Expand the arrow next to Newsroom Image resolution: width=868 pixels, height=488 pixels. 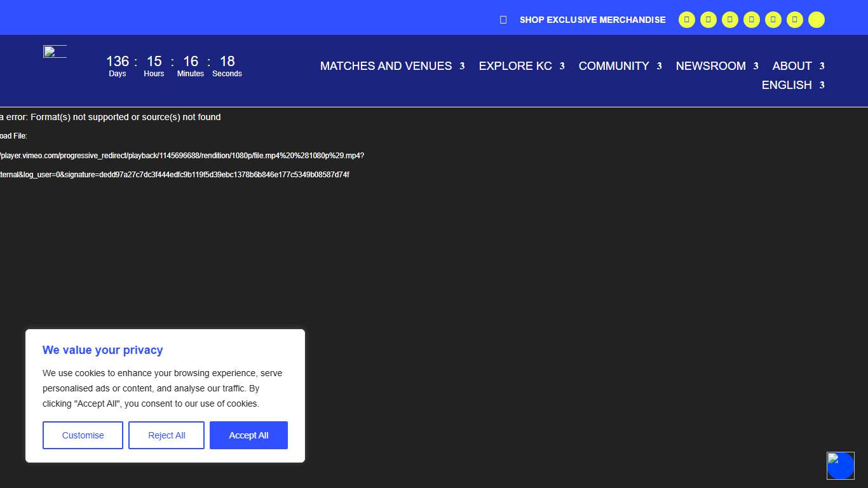[x=756, y=66]
